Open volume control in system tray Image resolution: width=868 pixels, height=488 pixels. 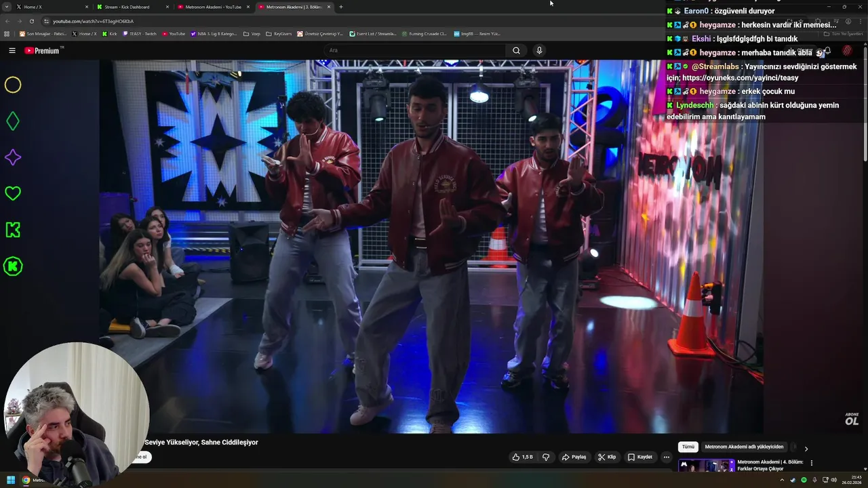point(833,480)
